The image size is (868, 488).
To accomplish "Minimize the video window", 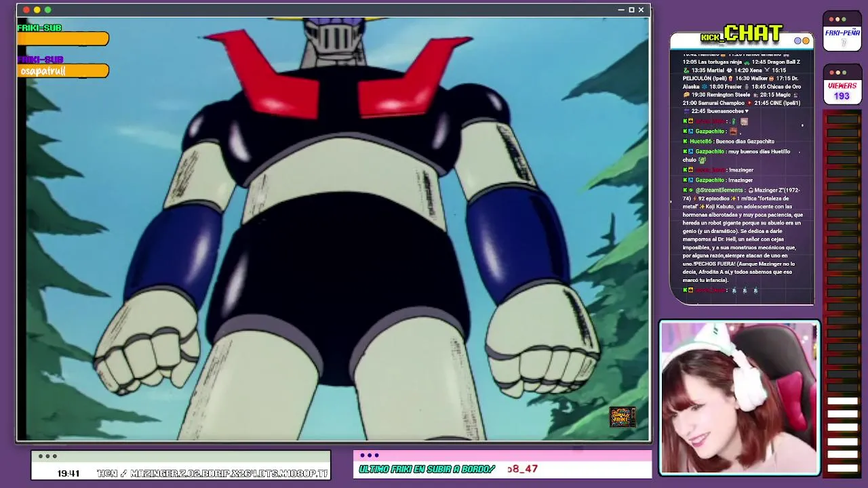I will (x=621, y=10).
